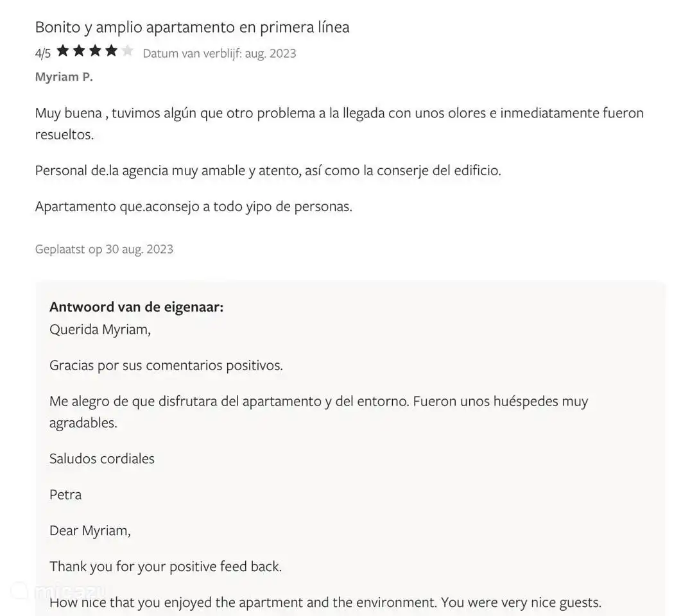Click the 4/5 rating score text
Screen dimensions: 699x616
pyautogui.click(x=42, y=53)
